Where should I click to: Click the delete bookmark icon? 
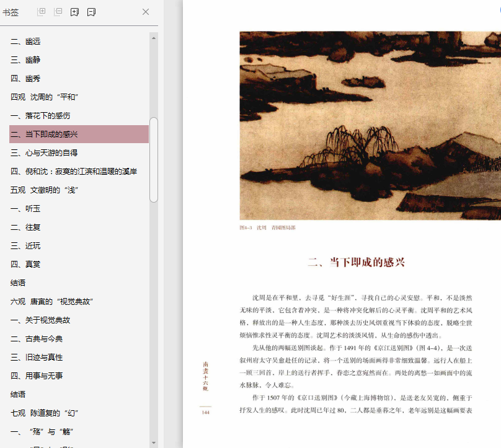tap(91, 12)
